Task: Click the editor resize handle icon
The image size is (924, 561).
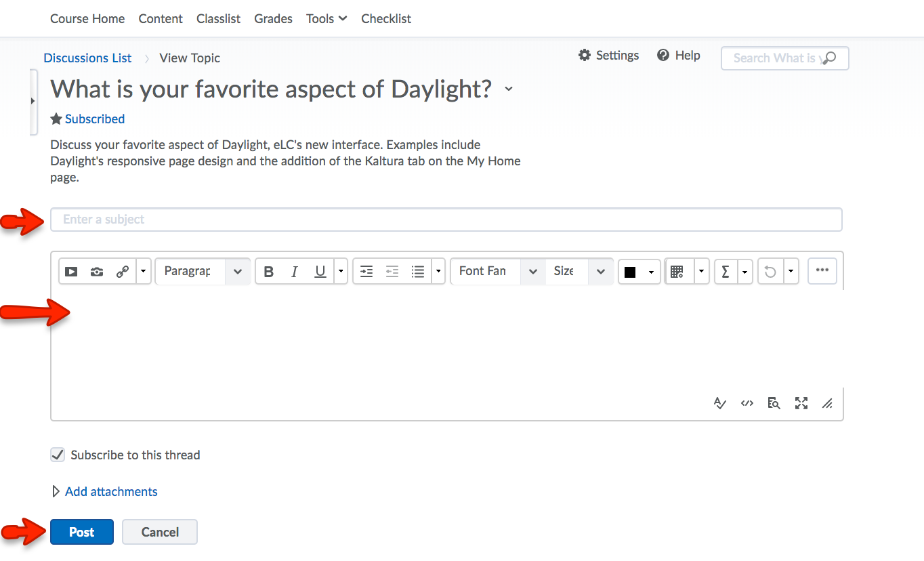Action: point(827,404)
